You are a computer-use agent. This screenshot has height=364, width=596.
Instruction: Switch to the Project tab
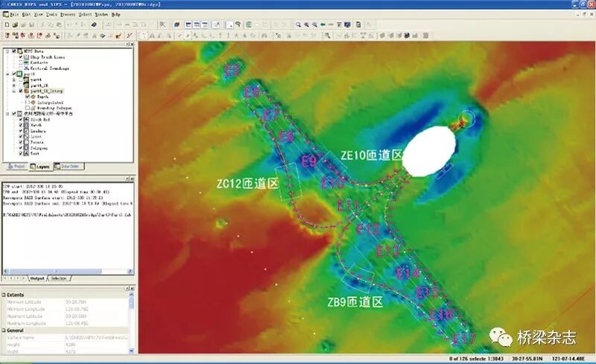(x=16, y=167)
